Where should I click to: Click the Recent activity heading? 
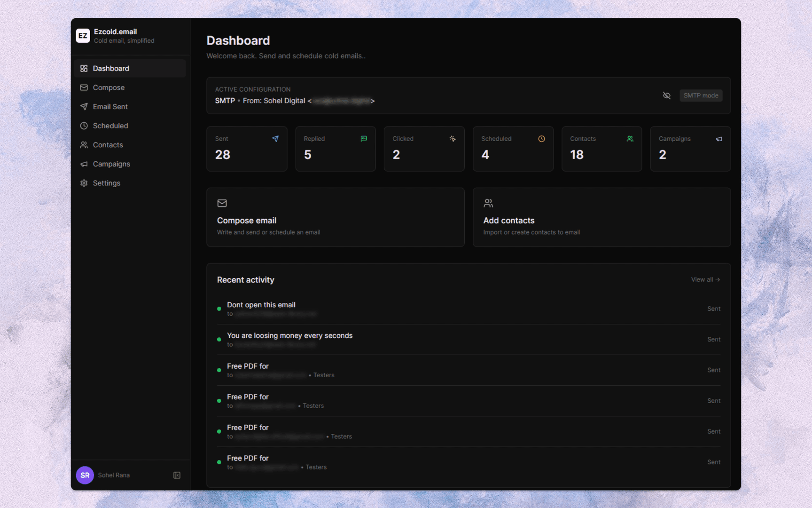point(245,280)
